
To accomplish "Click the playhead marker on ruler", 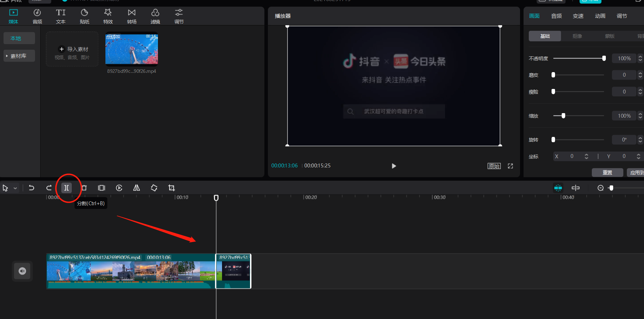I will (216, 198).
